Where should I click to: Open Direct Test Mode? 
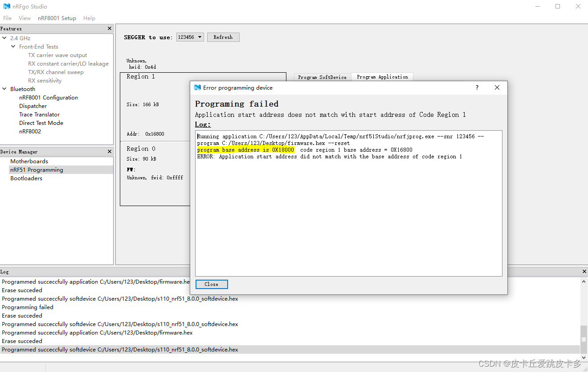click(x=41, y=123)
